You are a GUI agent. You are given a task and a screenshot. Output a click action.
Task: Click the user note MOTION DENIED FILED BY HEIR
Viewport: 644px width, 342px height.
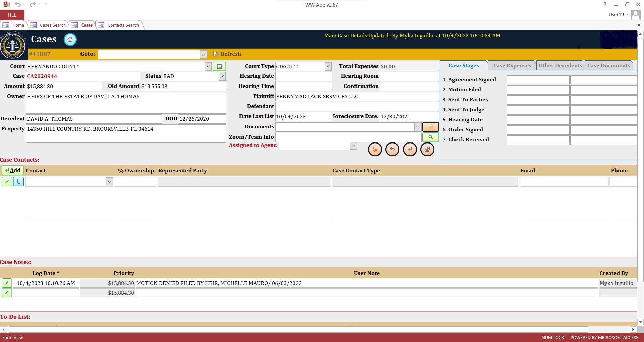tap(367, 283)
